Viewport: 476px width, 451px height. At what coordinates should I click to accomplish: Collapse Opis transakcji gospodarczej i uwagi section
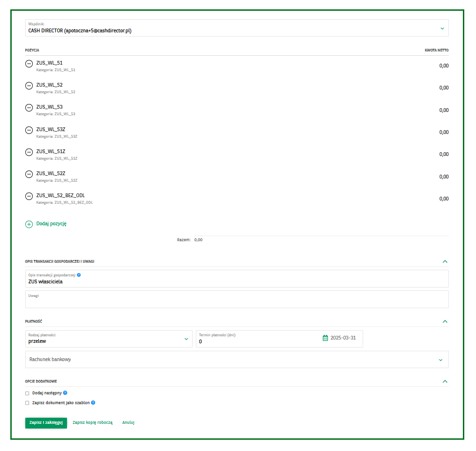pyautogui.click(x=445, y=261)
